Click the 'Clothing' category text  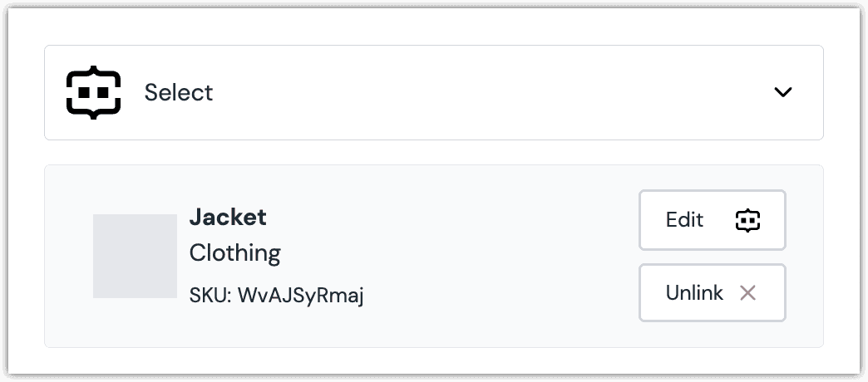(235, 252)
